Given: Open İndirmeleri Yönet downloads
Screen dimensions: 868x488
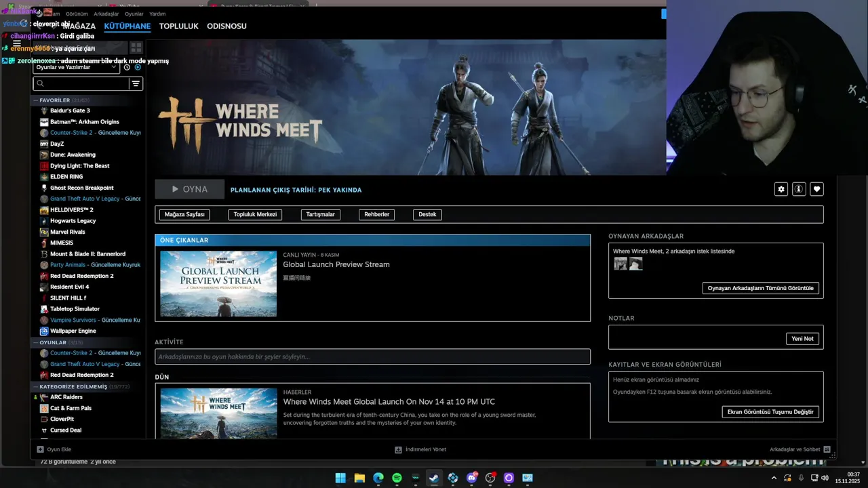Looking at the screenshot, I should (x=420, y=449).
